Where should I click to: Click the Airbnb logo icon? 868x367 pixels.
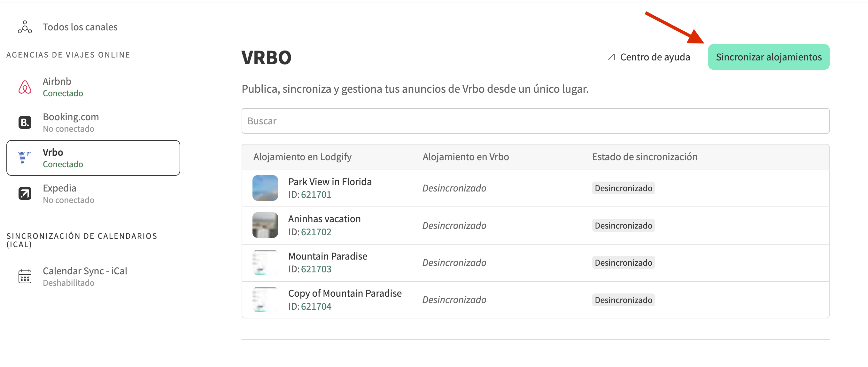[x=25, y=87]
